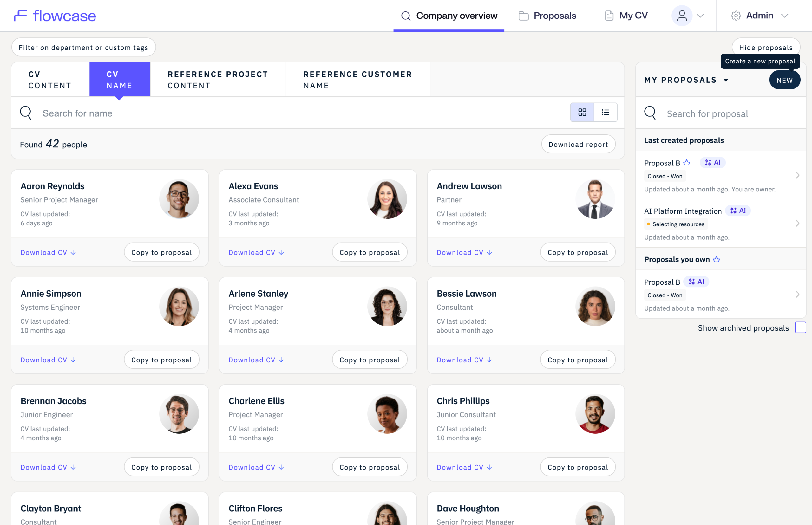The height and width of the screenshot is (525, 812).
Task: Click Aaron Reynolds' profile photo
Action: tap(179, 199)
